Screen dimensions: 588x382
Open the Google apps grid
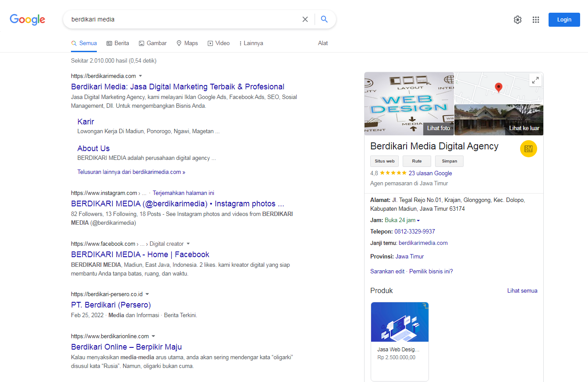[x=535, y=20]
